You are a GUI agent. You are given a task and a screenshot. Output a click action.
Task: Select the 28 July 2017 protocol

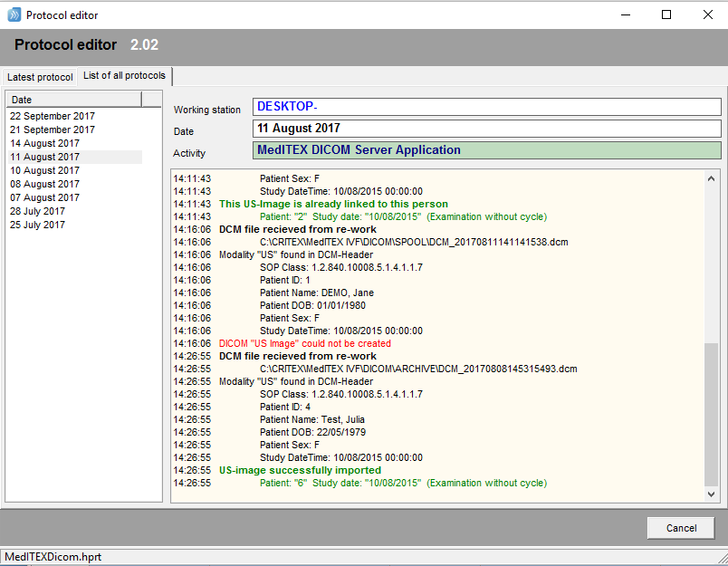38,211
